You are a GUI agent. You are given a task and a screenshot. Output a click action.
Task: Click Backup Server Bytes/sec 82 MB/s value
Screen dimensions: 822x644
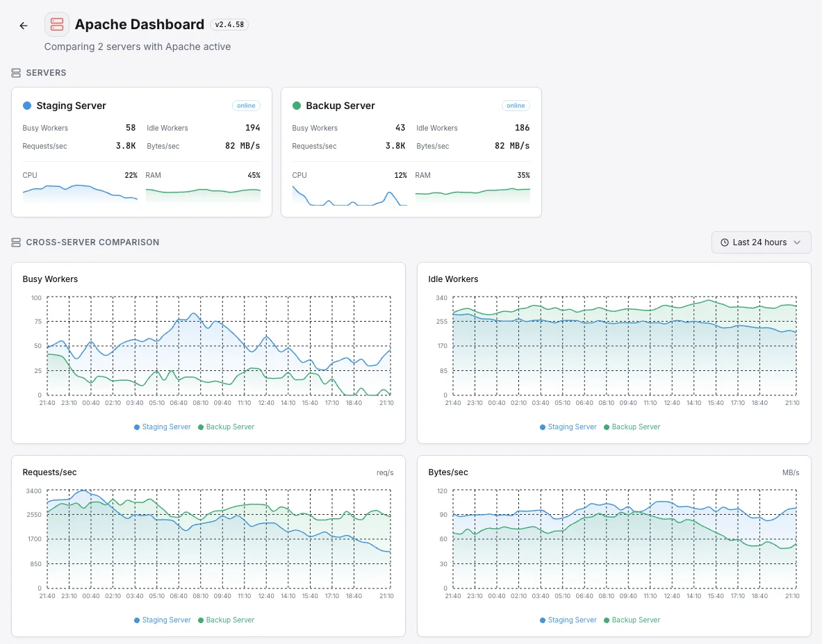pyautogui.click(x=512, y=146)
